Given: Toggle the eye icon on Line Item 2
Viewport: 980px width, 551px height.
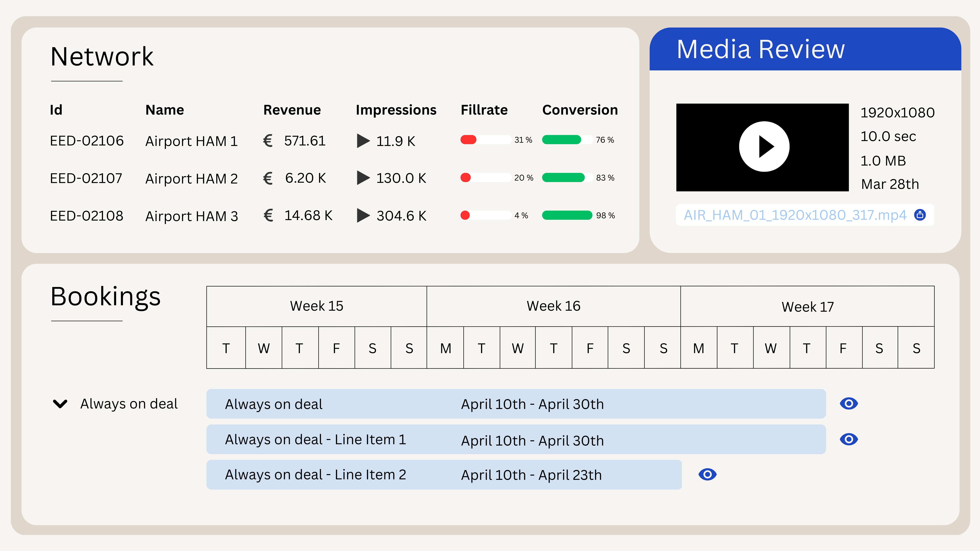Looking at the screenshot, I should pos(707,475).
